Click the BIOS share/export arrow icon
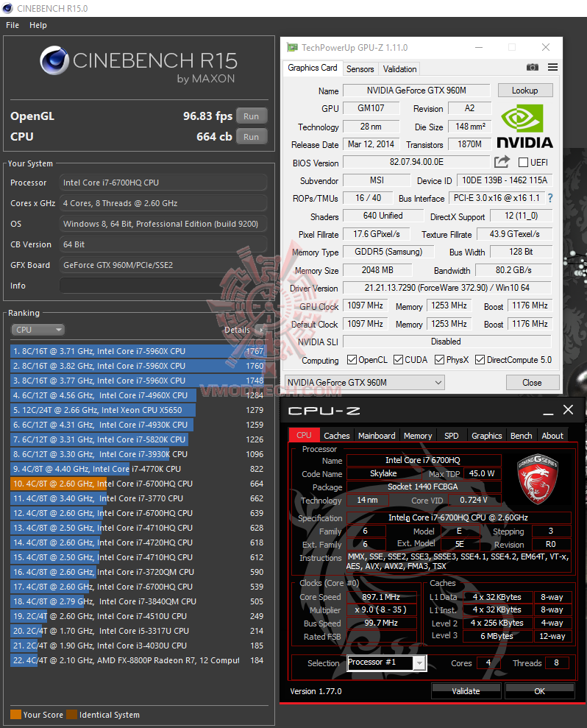The image size is (587, 728). pos(502,162)
